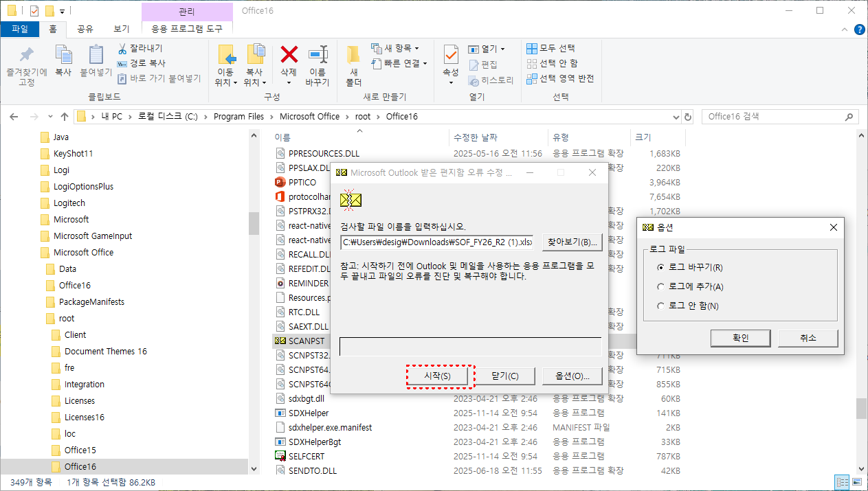Click the red 삭제 X icon
Viewport: 868px width, 491px height.
[x=289, y=55]
